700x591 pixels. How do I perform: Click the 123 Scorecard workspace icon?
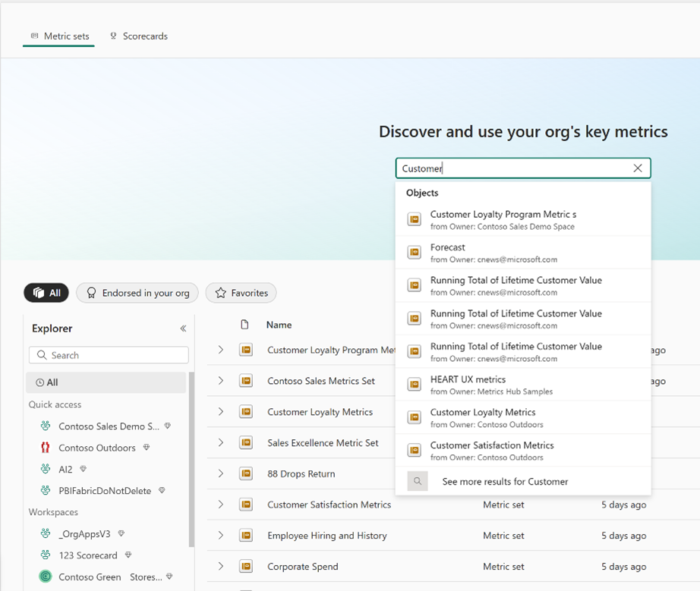tap(46, 555)
